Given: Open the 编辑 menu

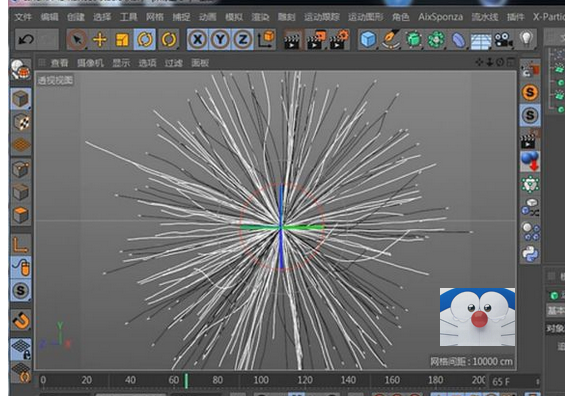Looking at the screenshot, I should [x=49, y=17].
